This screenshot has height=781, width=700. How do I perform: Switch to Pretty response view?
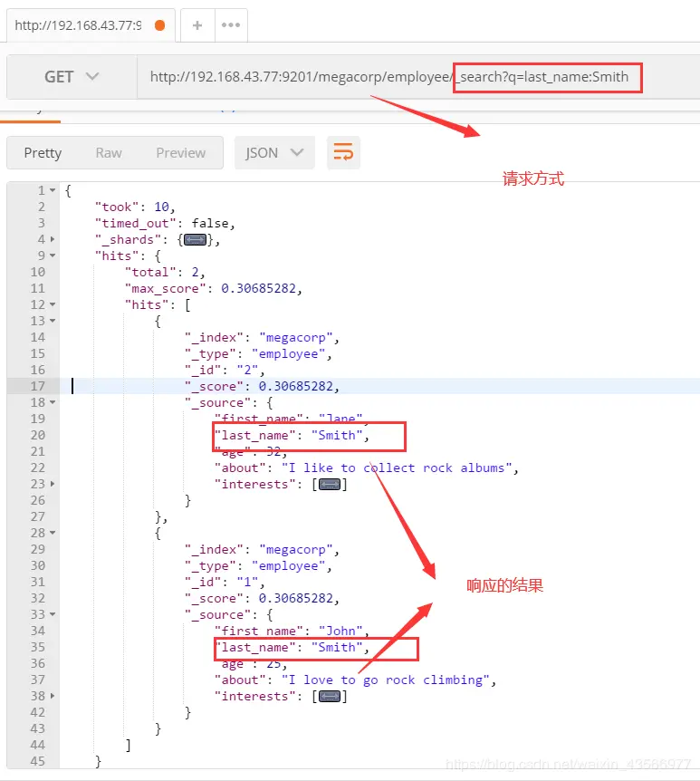43,153
